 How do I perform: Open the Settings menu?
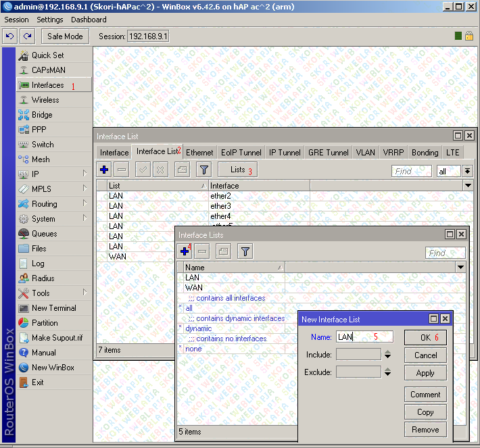pos(50,20)
